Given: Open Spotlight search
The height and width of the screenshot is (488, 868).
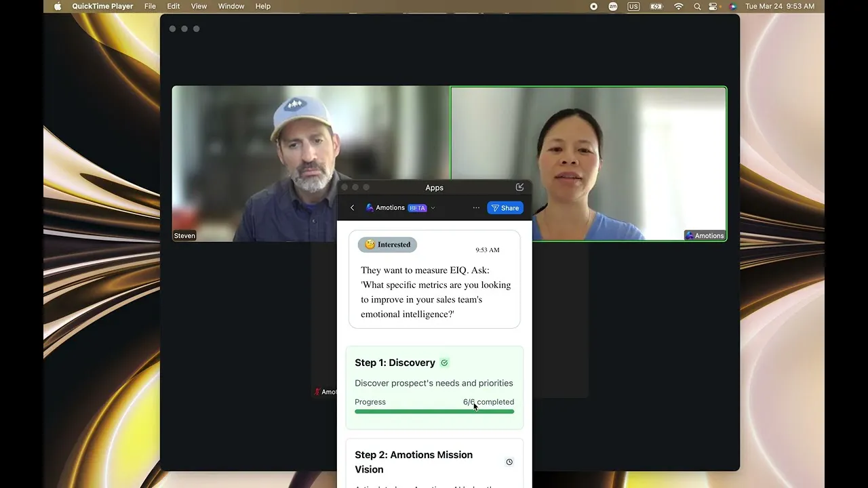Looking at the screenshot, I should click(x=697, y=6).
